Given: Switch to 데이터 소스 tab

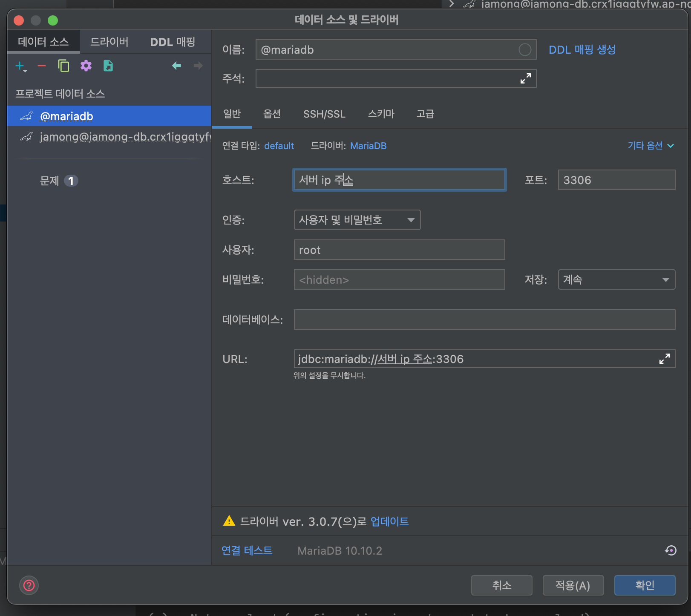Looking at the screenshot, I should coord(43,42).
